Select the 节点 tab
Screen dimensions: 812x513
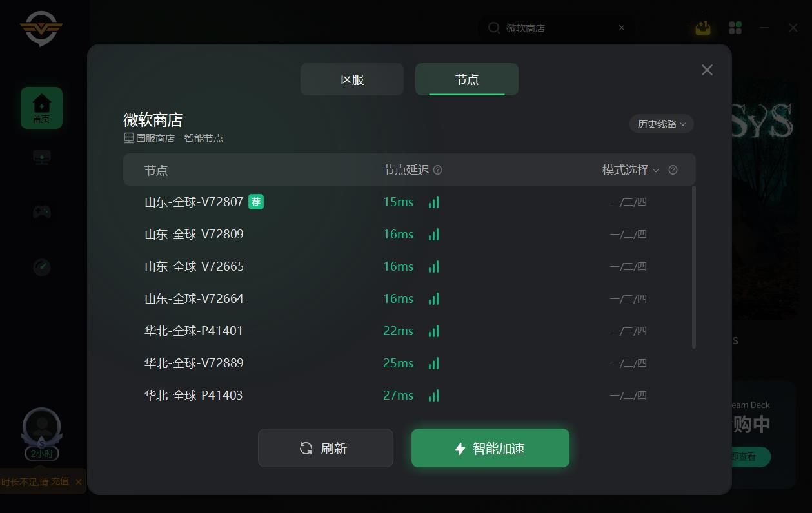pyautogui.click(x=467, y=79)
